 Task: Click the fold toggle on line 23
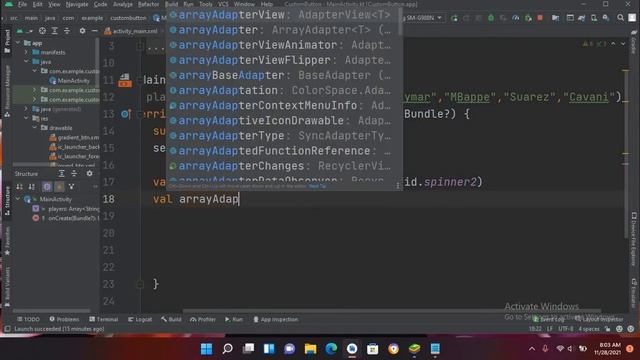[140, 284]
